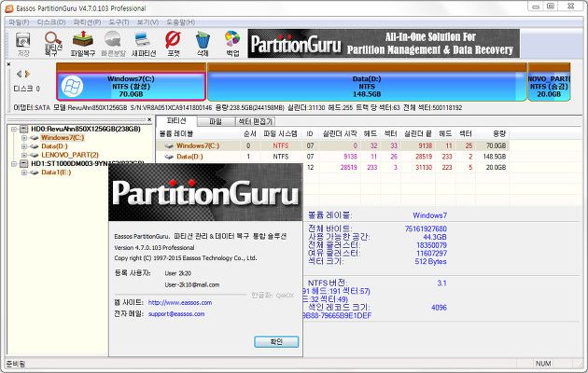Go to next disk with right arrow
This screenshot has width=588, height=373.
point(27,75)
